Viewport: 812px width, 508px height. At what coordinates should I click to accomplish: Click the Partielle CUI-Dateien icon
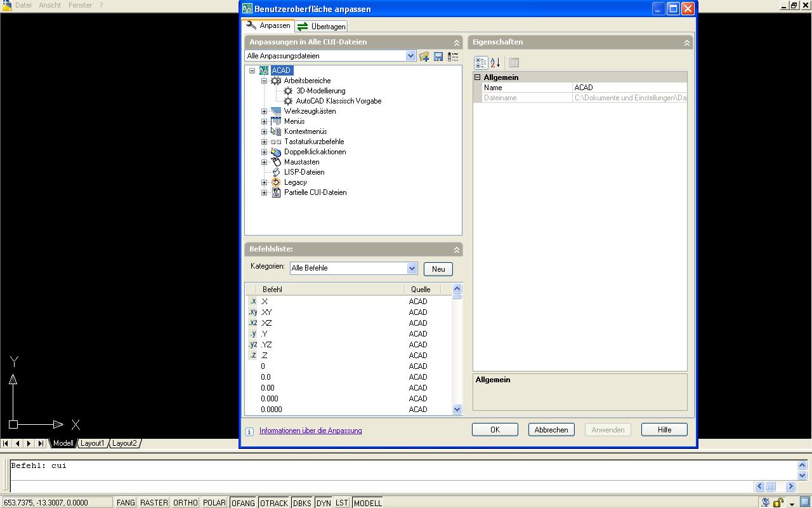(x=276, y=192)
